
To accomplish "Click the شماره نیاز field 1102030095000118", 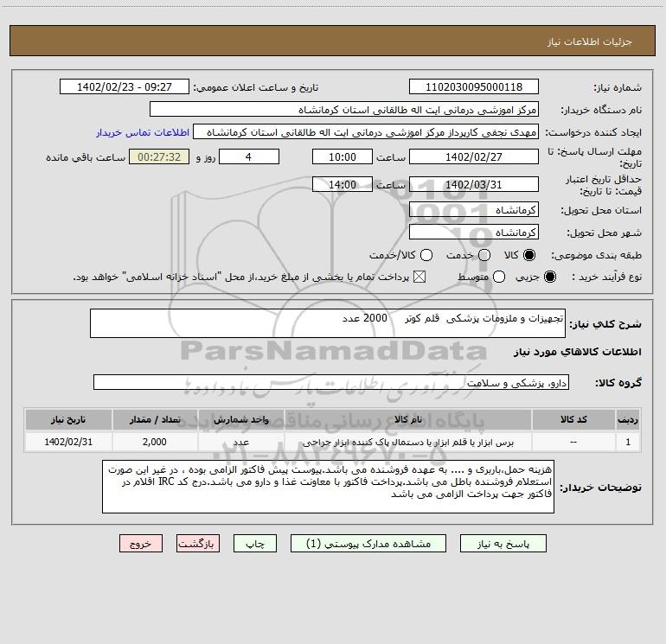I will coord(474,86).
